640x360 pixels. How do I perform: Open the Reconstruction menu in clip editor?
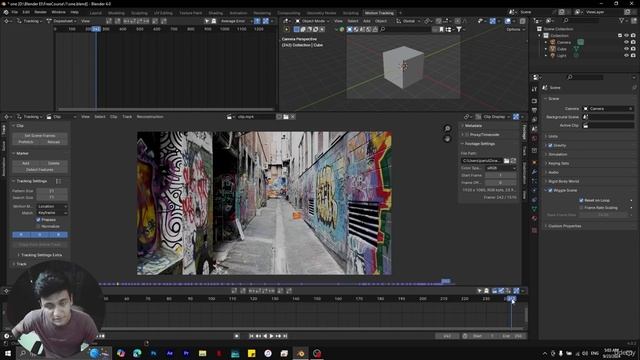pos(150,117)
